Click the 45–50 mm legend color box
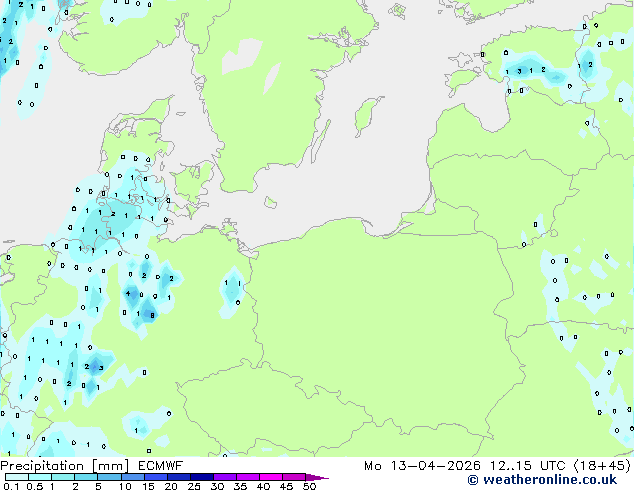The width and height of the screenshot is (634, 490). (x=294, y=477)
